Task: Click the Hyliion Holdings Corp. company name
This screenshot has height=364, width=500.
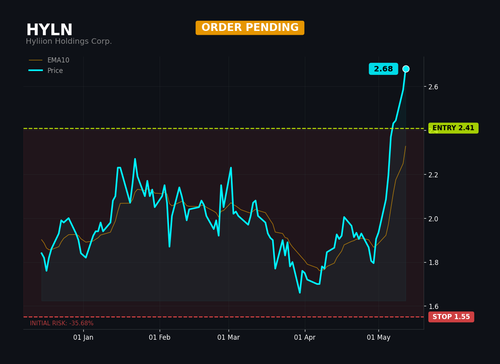Action: (69, 41)
